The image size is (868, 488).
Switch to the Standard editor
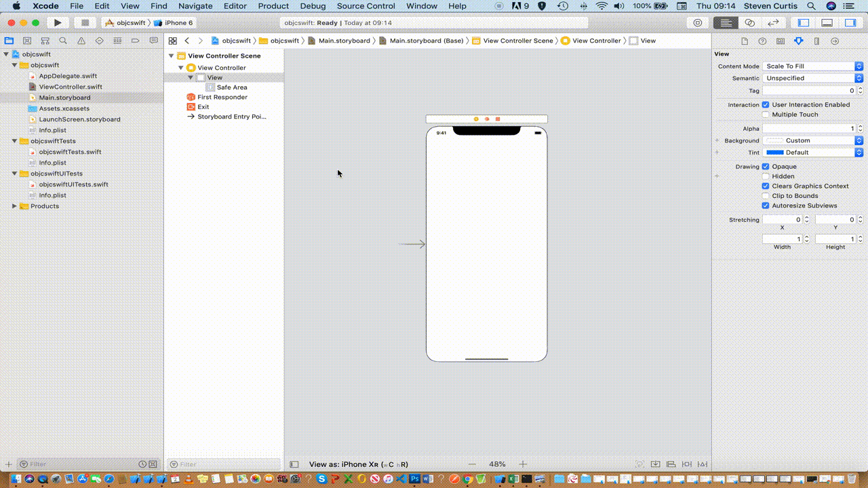pyautogui.click(x=726, y=23)
